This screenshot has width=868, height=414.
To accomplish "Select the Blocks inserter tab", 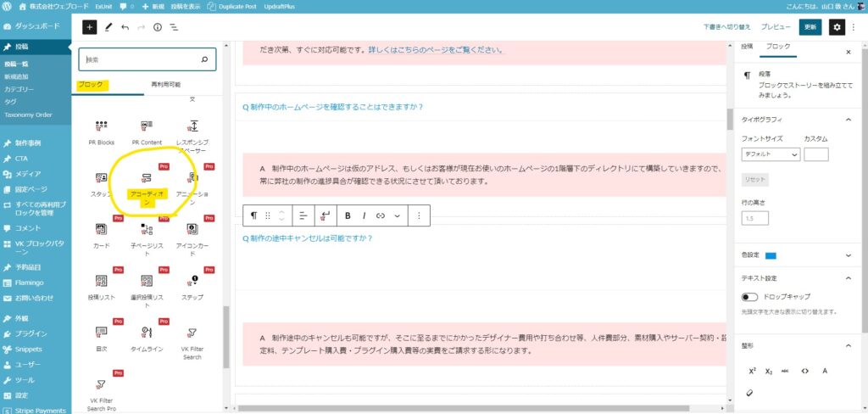I will tap(90, 85).
